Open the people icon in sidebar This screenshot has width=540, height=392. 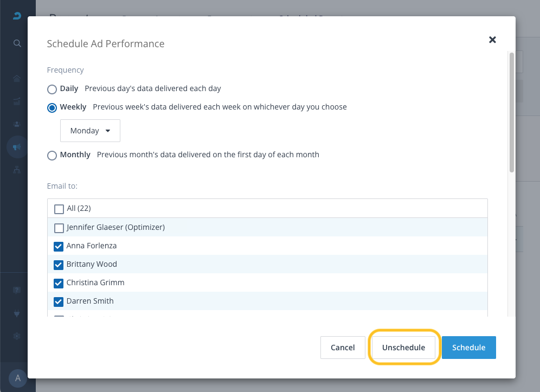point(16,124)
